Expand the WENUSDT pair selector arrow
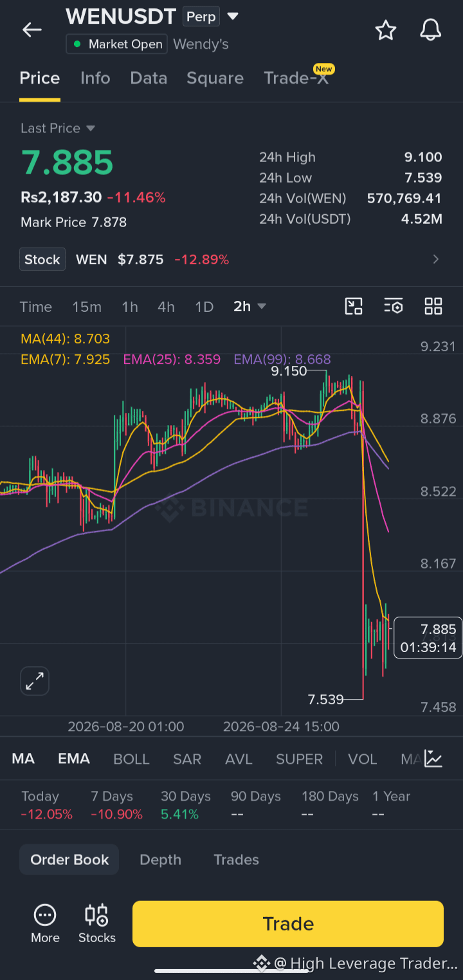This screenshot has height=980, width=463. pos(233,16)
